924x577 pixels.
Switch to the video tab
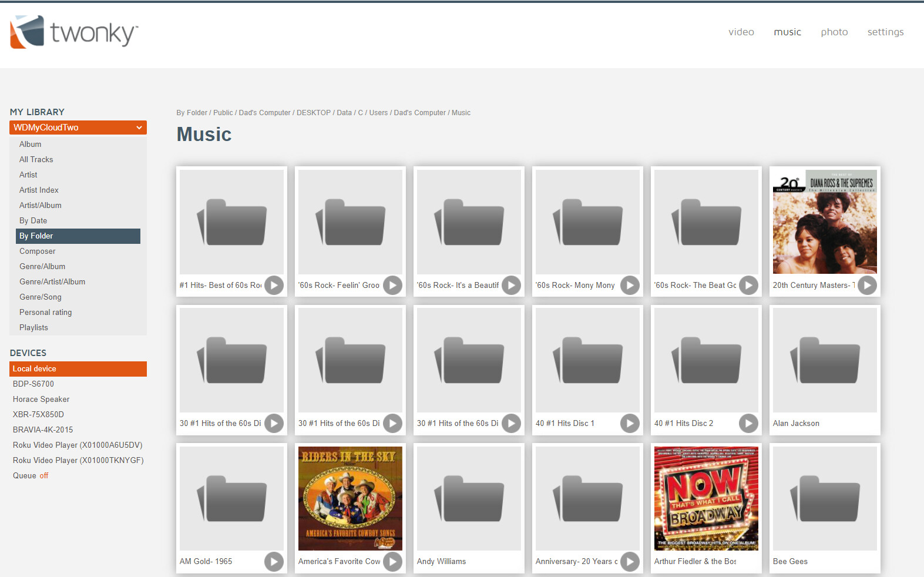click(741, 32)
